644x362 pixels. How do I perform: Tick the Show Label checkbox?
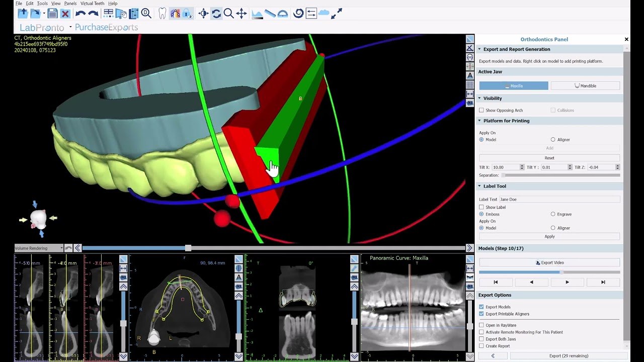click(x=481, y=207)
